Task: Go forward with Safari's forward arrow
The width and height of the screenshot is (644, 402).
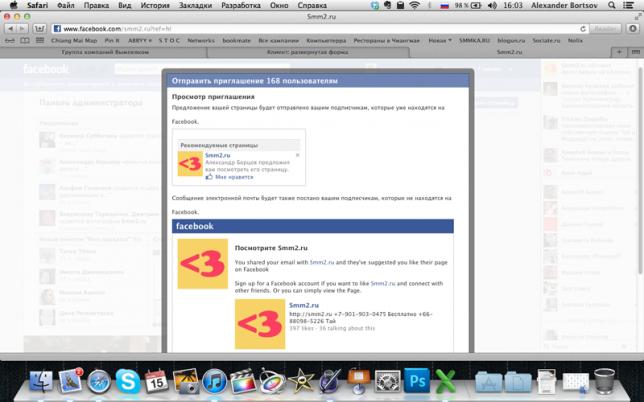Action: click(x=22, y=29)
